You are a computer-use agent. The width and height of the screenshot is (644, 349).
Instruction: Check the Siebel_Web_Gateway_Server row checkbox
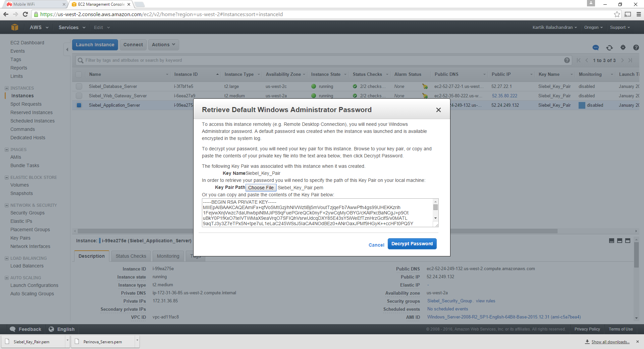point(79,96)
